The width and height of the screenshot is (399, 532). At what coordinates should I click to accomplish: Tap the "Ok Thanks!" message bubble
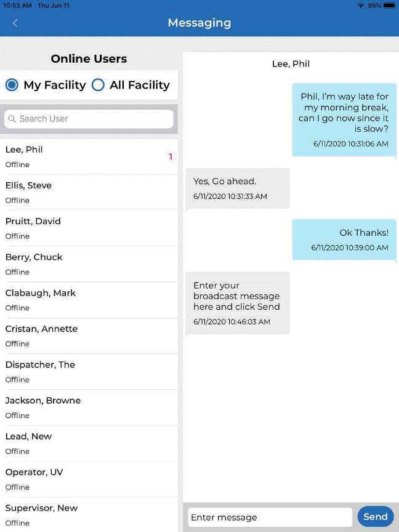coord(344,239)
